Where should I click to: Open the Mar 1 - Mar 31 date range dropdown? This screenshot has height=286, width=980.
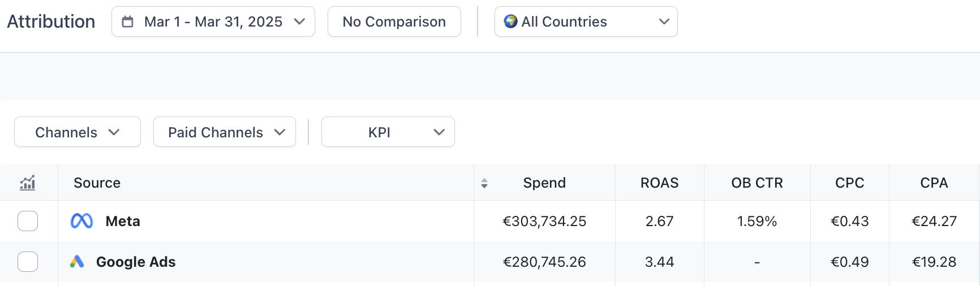[213, 21]
